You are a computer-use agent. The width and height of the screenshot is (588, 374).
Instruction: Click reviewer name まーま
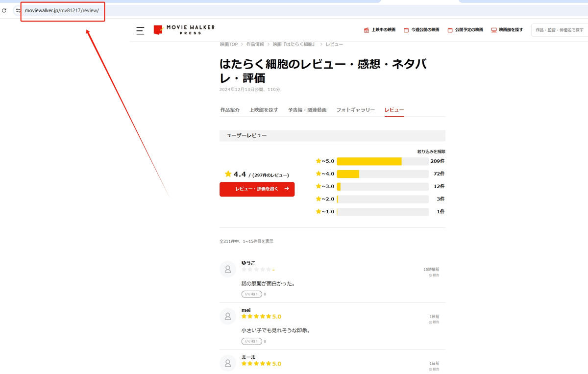coord(248,357)
